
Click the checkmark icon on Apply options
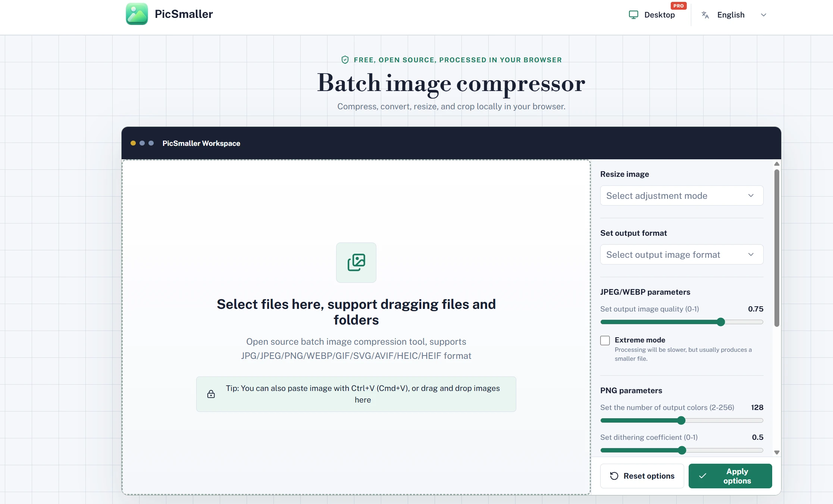703,476
